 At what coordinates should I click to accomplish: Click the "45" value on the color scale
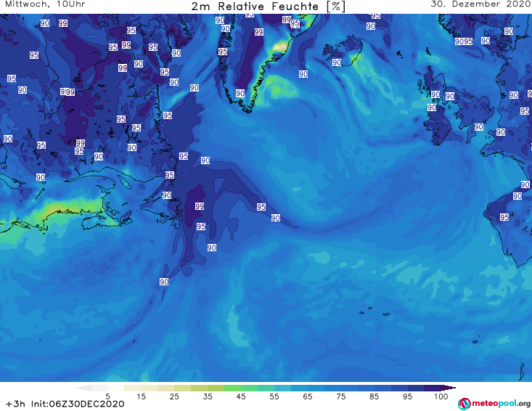tap(241, 396)
